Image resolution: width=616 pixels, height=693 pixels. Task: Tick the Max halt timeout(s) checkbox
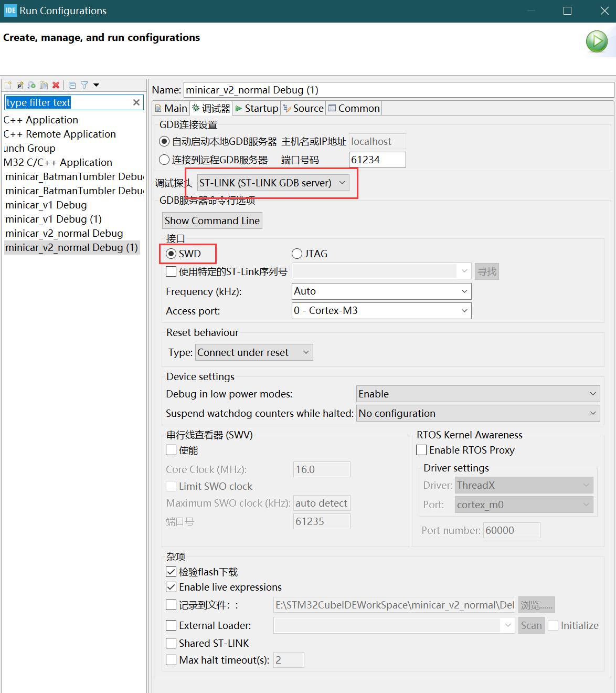coord(171,660)
